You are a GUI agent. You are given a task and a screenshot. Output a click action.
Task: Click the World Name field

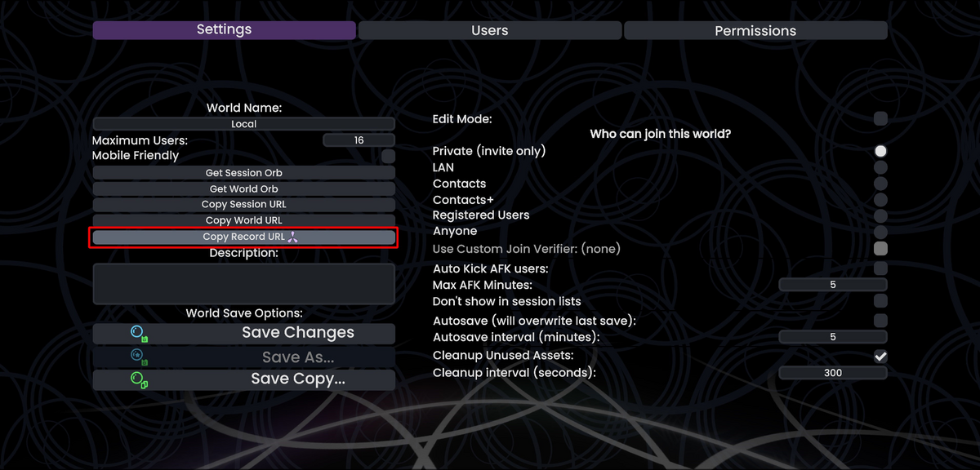(x=243, y=124)
